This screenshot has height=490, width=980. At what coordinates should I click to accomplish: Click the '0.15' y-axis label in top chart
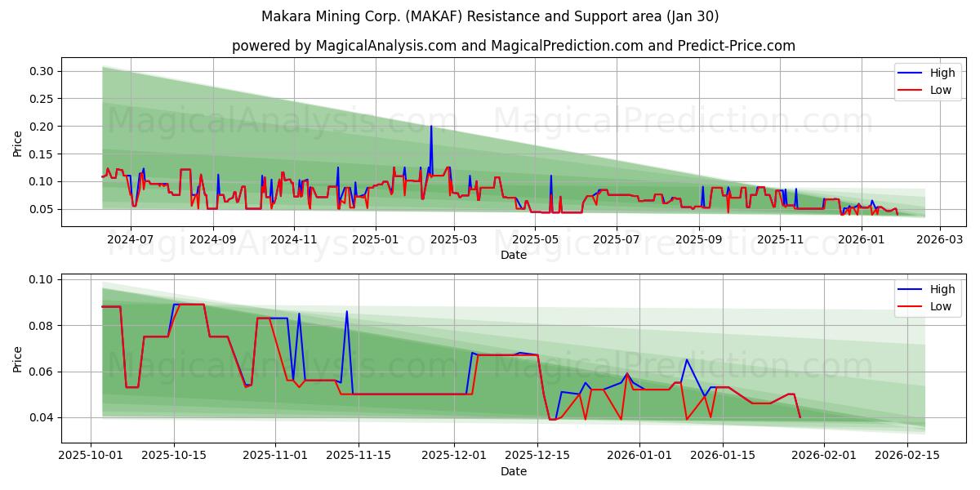point(42,154)
